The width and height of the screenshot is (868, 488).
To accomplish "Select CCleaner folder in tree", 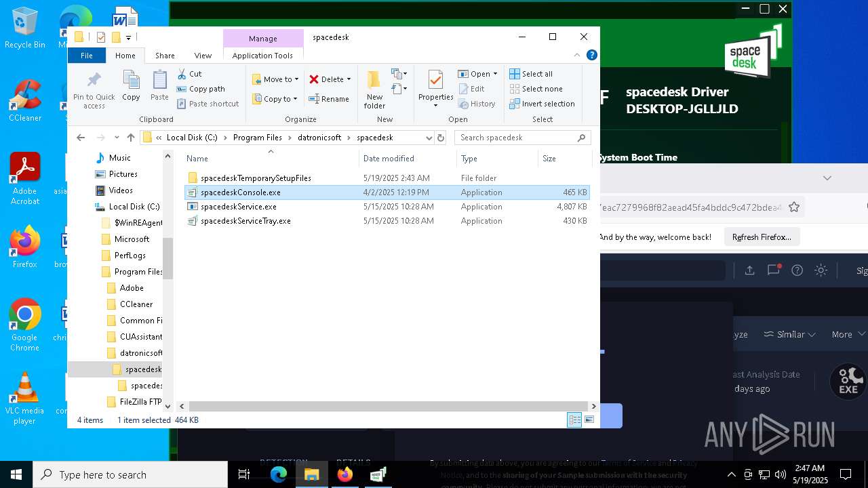I will pyautogui.click(x=136, y=304).
